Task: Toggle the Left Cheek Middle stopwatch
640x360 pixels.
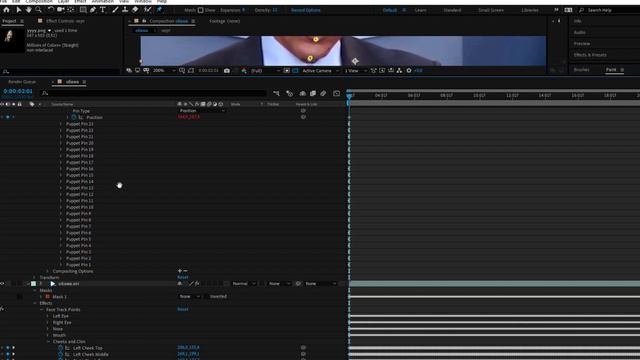Action: (x=60, y=354)
